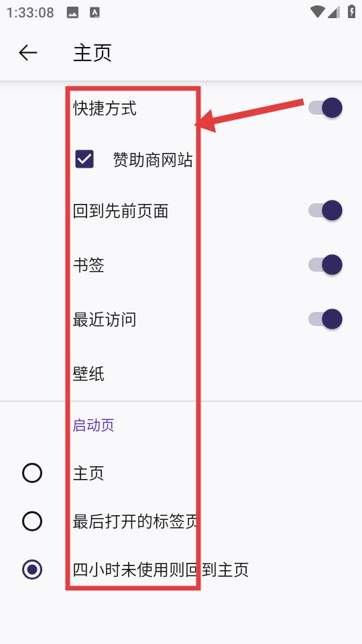Select the 主页 radio button

pos(32,473)
